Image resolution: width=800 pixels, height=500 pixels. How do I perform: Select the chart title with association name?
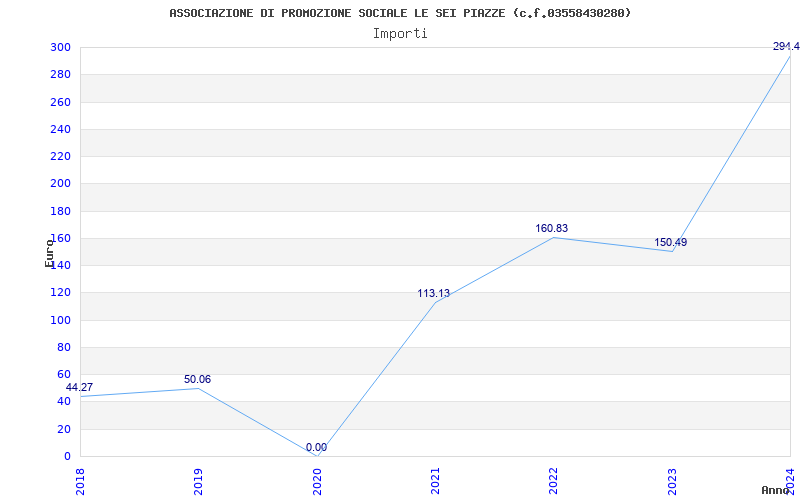click(x=400, y=13)
